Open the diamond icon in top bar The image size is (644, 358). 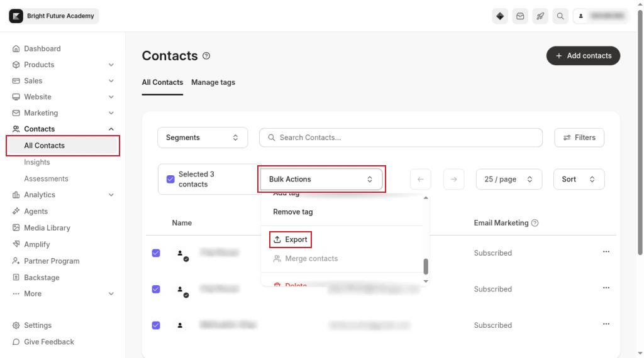[500, 16]
